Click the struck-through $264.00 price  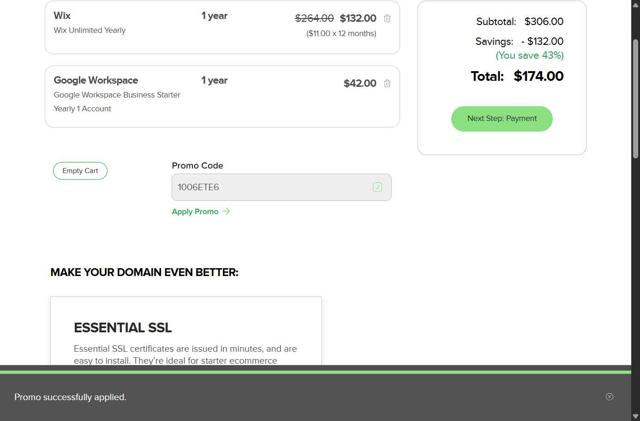314,18
